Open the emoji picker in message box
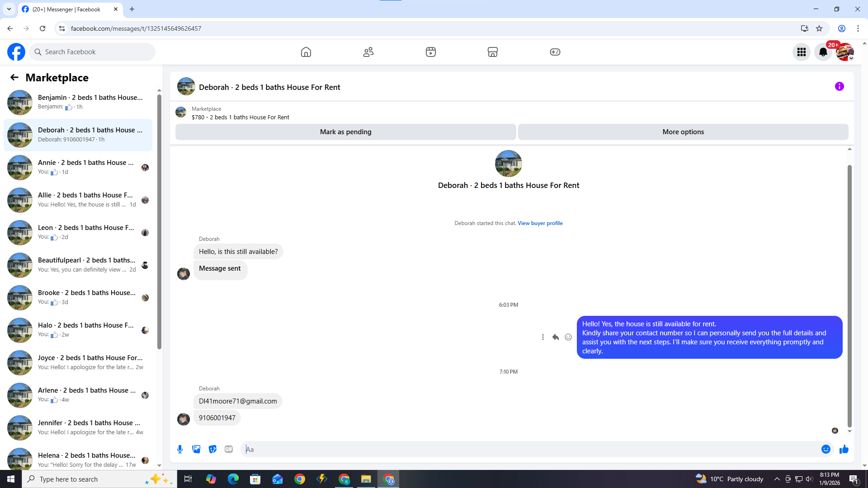The image size is (868, 488). [x=826, y=449]
